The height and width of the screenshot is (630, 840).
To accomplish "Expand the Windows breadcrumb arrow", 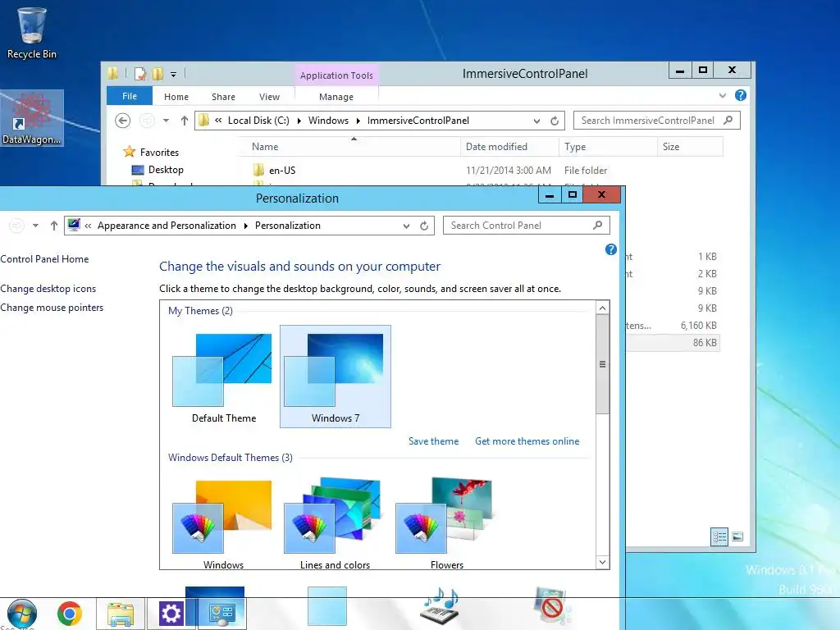I will (x=358, y=121).
